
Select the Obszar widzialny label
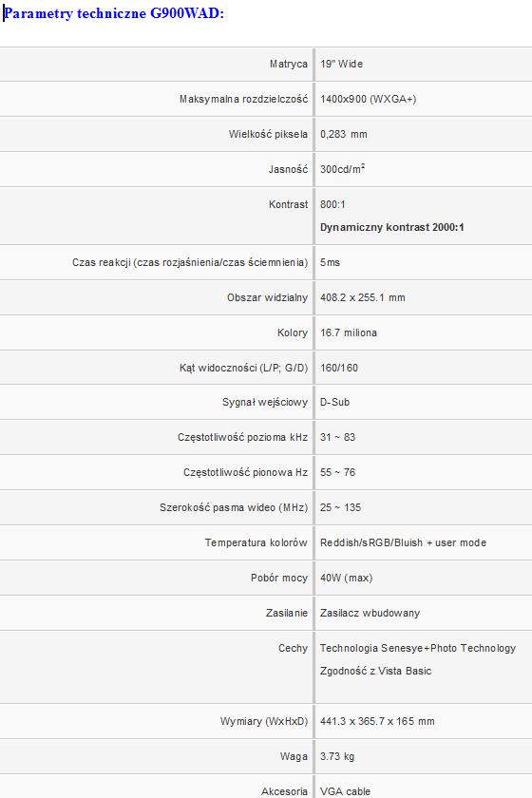(x=268, y=297)
